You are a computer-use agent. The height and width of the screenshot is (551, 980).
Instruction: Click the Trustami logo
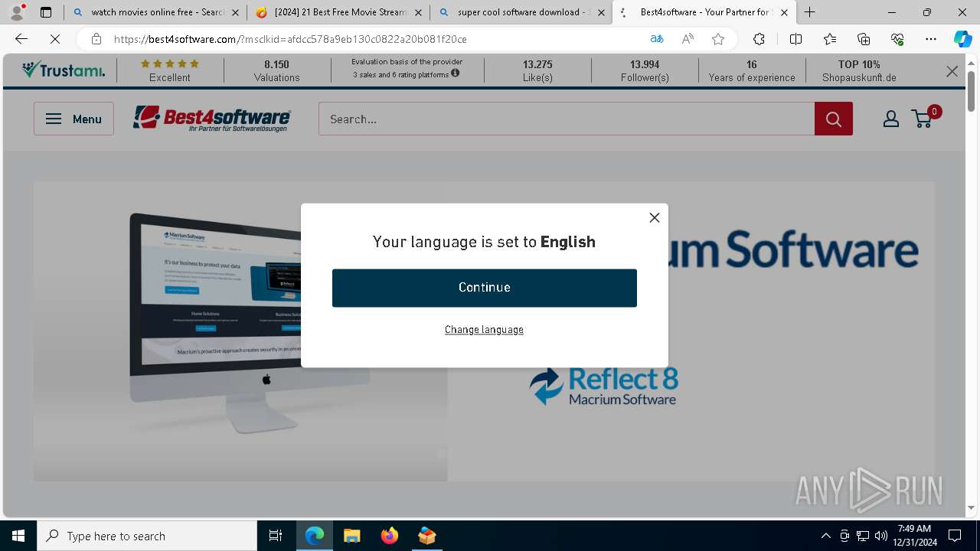64,70
